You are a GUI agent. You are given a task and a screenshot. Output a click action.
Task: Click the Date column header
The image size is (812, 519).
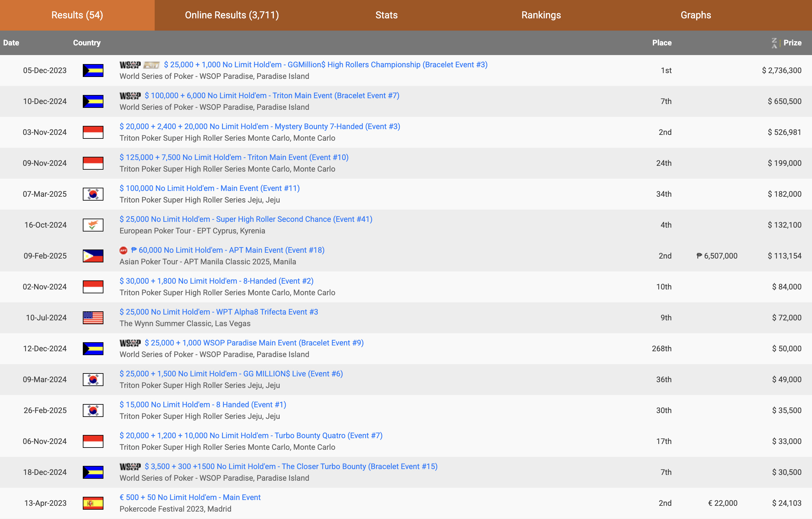[11, 43]
